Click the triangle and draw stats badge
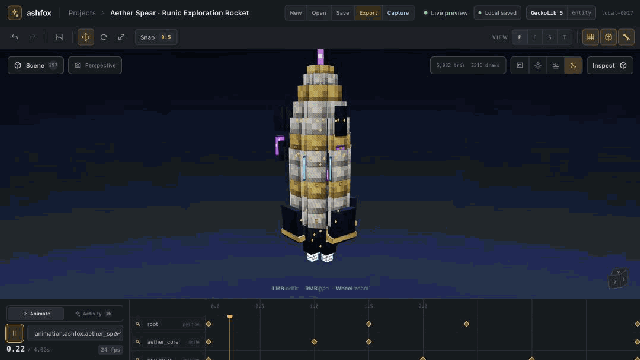640x360 pixels. (x=468, y=65)
